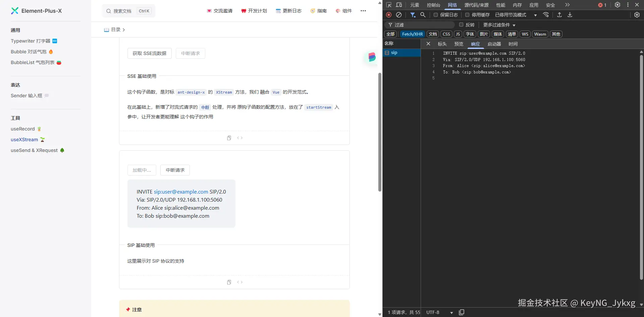This screenshot has width=644, height=317.
Task: Toggle the device toolbar icon in DevTools
Action: (x=399, y=5)
